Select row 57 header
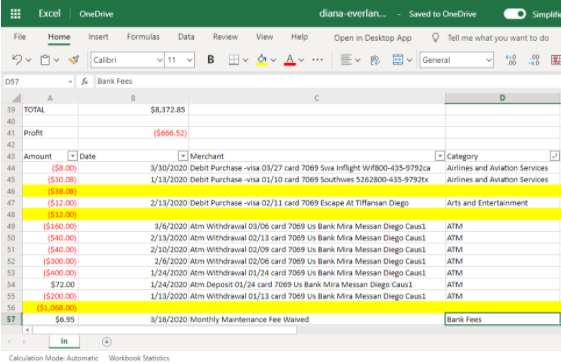Viewport: 561px width, 363px height. [x=11, y=319]
